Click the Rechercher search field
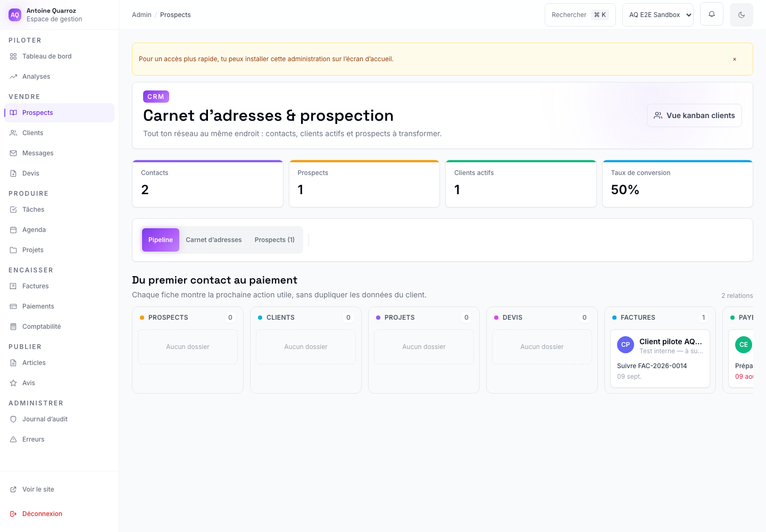This screenshot has height=532, width=766. [x=580, y=15]
